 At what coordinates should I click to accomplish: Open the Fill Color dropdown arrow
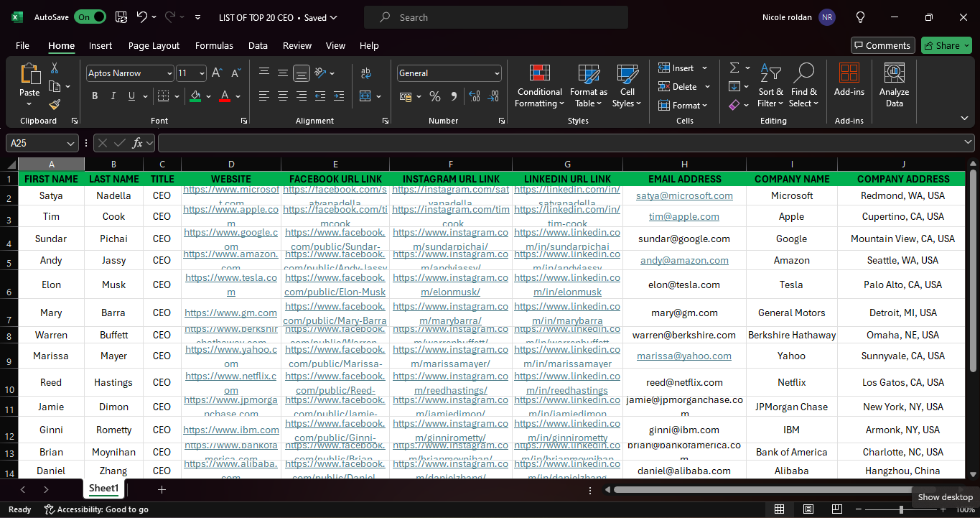(208, 96)
